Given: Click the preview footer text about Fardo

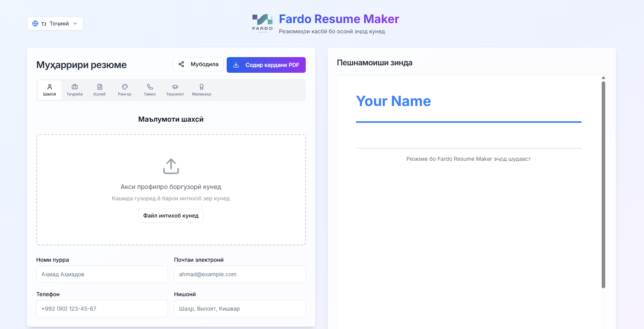Looking at the screenshot, I should click(x=469, y=159).
